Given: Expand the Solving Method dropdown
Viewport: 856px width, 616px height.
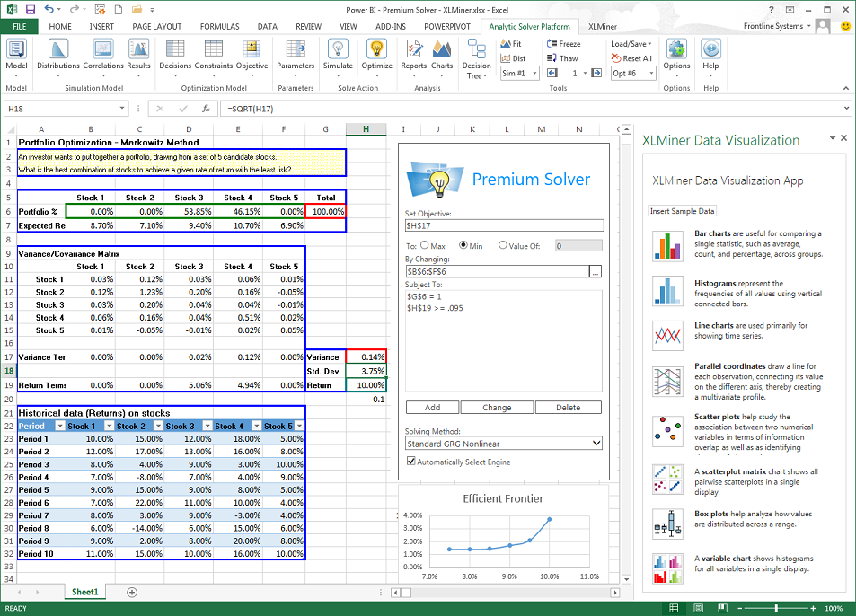Looking at the screenshot, I should 596,443.
